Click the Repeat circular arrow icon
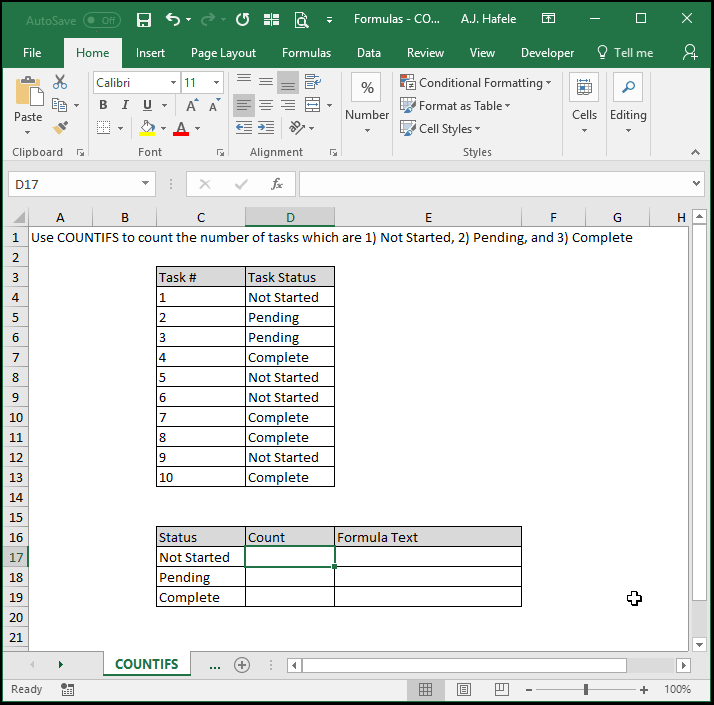714x705 pixels. click(242, 19)
